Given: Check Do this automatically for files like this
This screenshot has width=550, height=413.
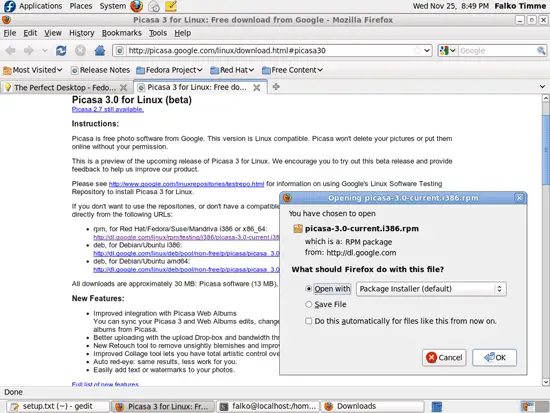Looking at the screenshot, I should (308, 321).
